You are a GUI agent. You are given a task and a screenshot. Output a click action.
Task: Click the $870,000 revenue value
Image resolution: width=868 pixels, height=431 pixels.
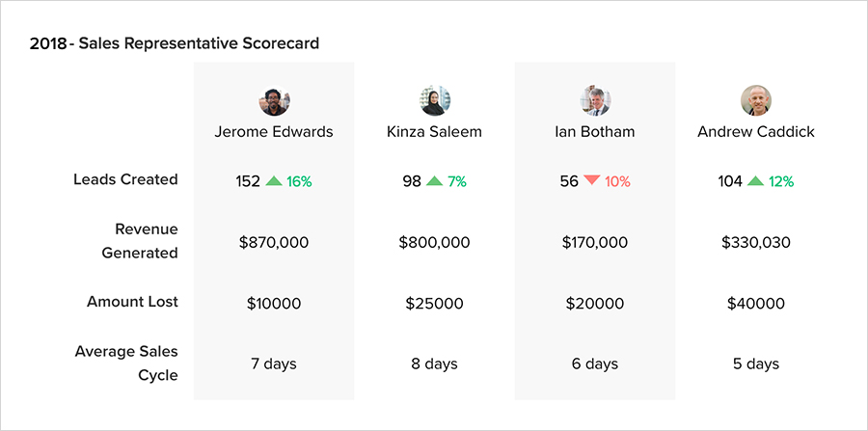click(274, 242)
